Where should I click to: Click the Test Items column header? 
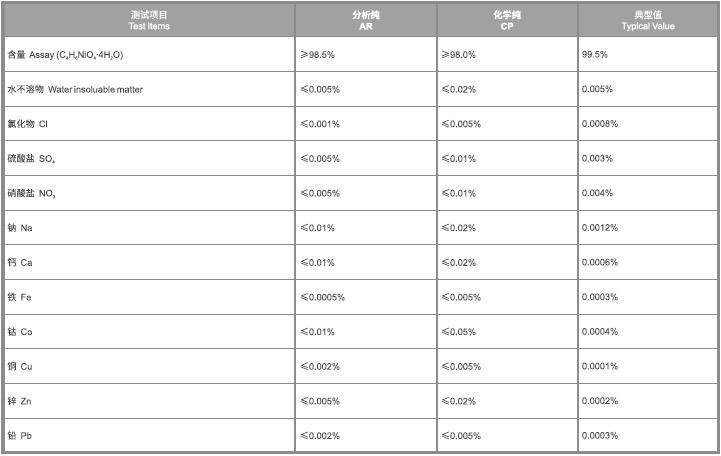[x=149, y=20]
